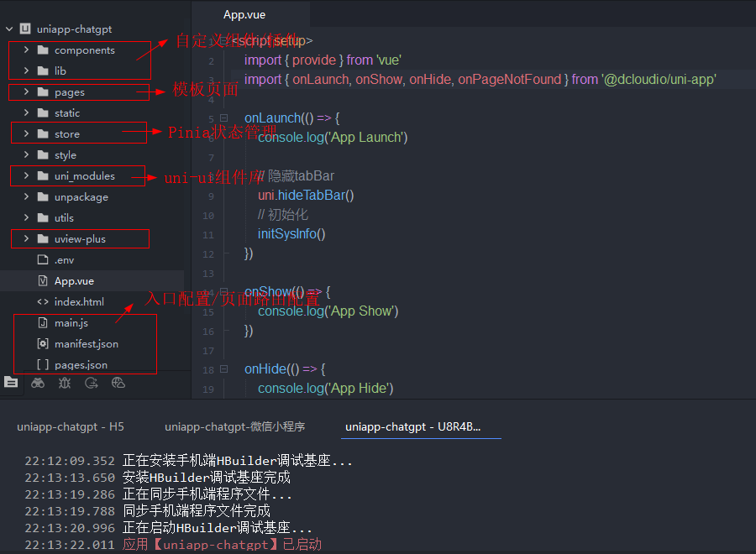
Task: Expand the uni_modules folder chevron
Action: tap(26, 175)
